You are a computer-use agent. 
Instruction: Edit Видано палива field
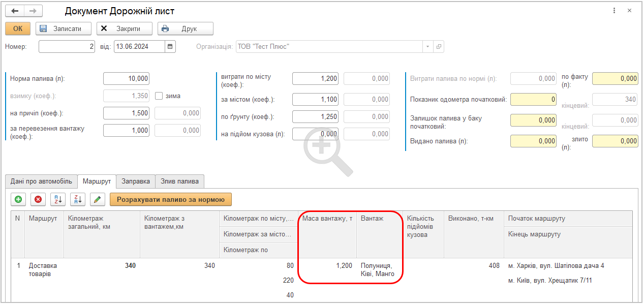click(x=534, y=141)
